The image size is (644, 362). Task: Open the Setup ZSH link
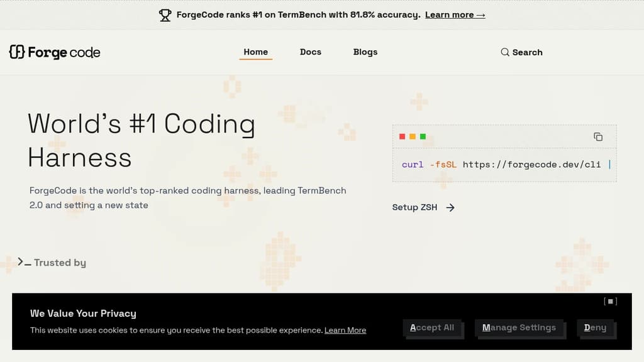click(423, 207)
